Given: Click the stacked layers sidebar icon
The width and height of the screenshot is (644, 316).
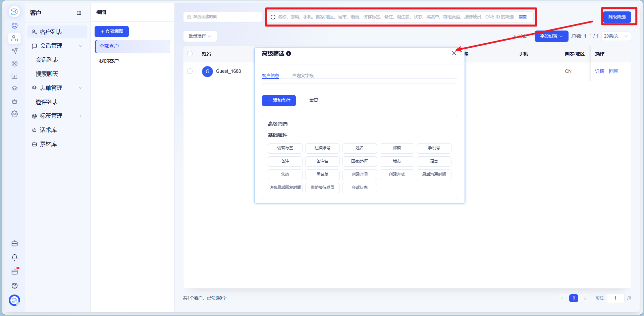Looking at the screenshot, I should pyautogui.click(x=14, y=88).
